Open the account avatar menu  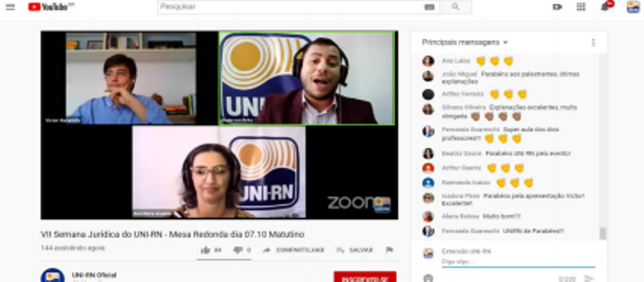(633, 7)
